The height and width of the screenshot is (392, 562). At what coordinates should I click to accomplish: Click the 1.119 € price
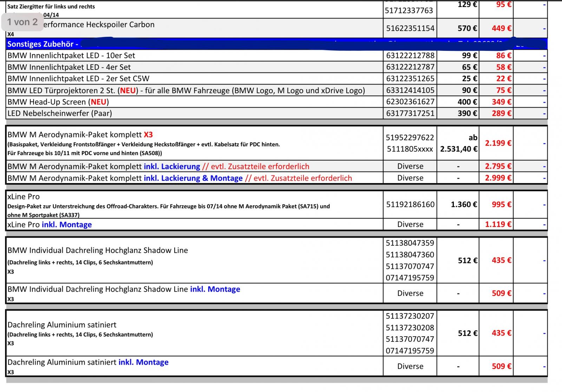click(498, 224)
